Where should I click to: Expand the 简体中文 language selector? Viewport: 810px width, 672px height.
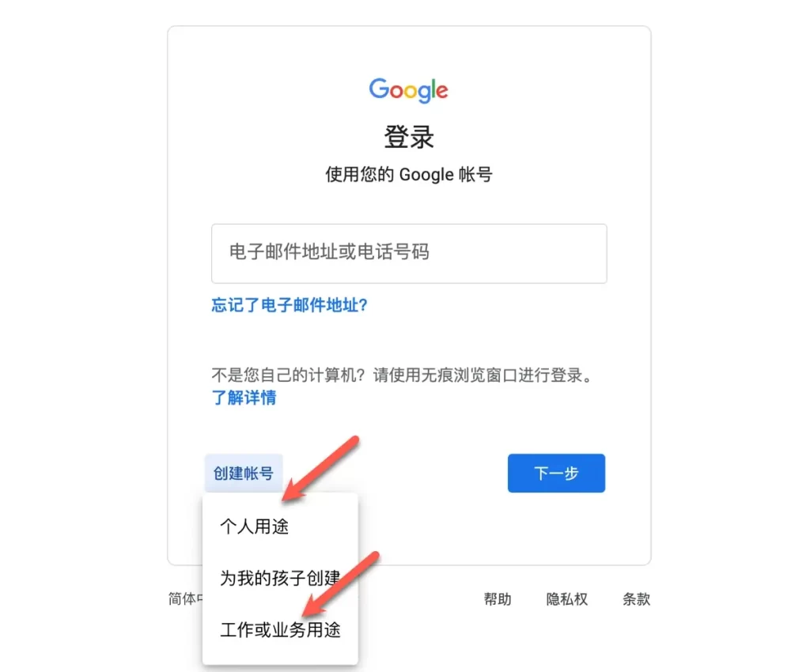tap(185, 598)
